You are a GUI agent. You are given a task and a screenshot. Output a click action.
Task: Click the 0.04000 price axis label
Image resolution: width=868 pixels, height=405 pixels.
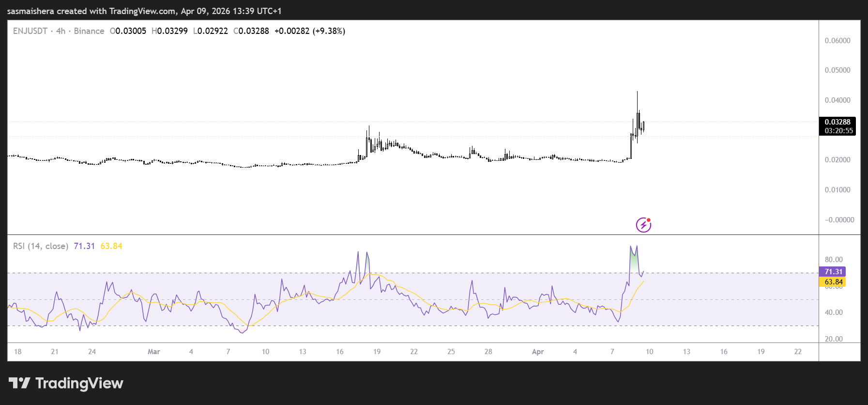pyautogui.click(x=837, y=100)
